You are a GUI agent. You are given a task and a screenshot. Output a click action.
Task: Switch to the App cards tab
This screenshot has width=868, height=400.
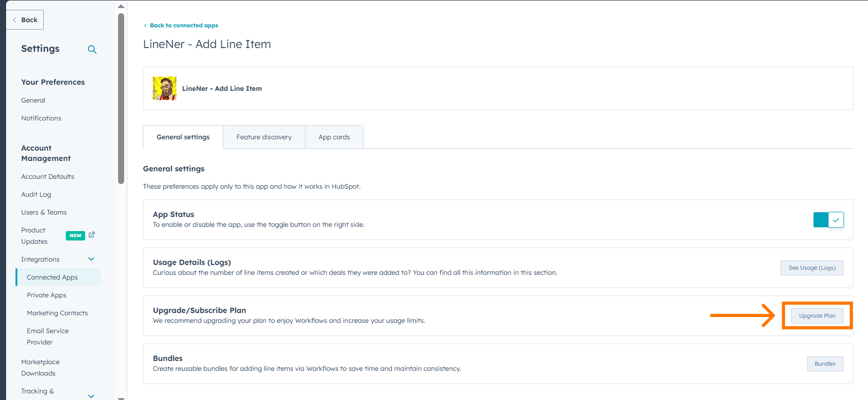(x=334, y=137)
